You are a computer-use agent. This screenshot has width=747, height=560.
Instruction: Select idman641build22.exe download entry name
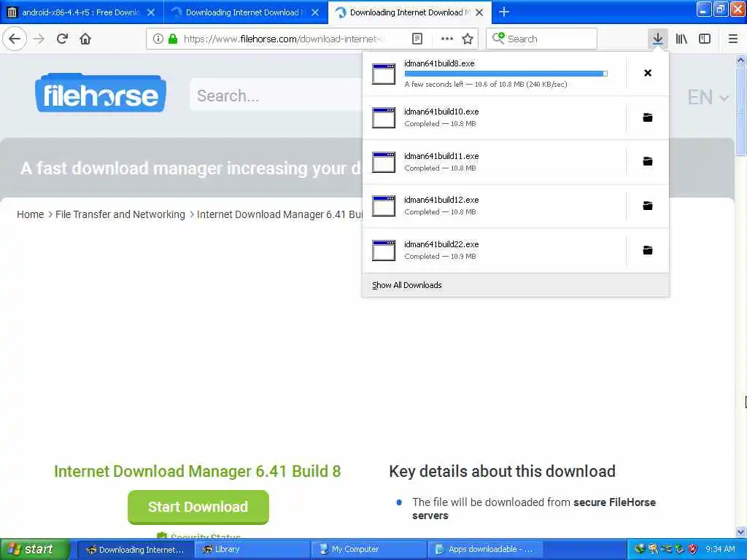click(x=441, y=244)
